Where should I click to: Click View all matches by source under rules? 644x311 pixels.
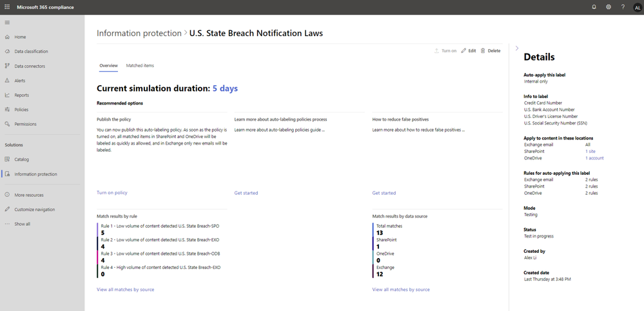coord(125,290)
